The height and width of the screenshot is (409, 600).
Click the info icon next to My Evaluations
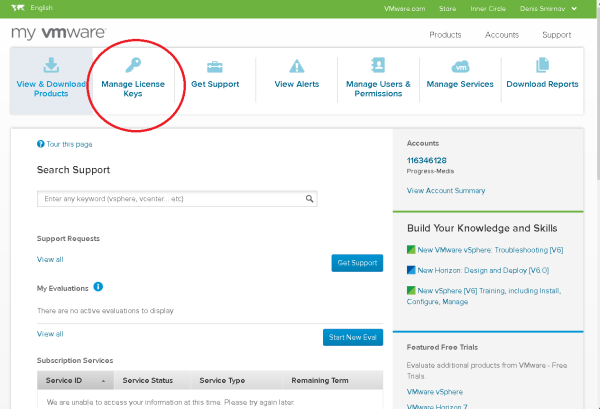(98, 287)
